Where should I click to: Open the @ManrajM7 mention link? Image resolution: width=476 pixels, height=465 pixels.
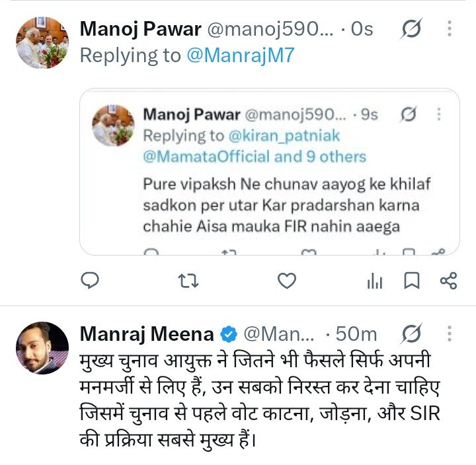pyautogui.click(x=241, y=55)
